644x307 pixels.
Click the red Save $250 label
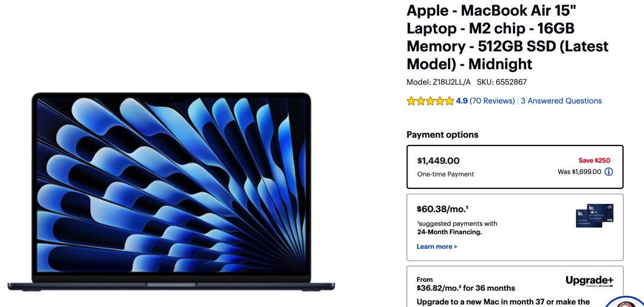tap(595, 161)
